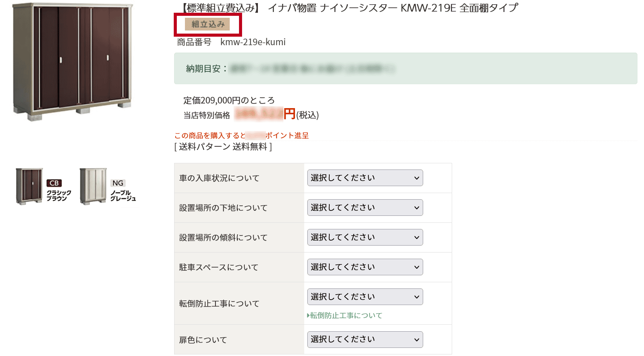This screenshot has width=644, height=356.
Task: Click the green 転倒防止工事について link
Action: coord(344,315)
